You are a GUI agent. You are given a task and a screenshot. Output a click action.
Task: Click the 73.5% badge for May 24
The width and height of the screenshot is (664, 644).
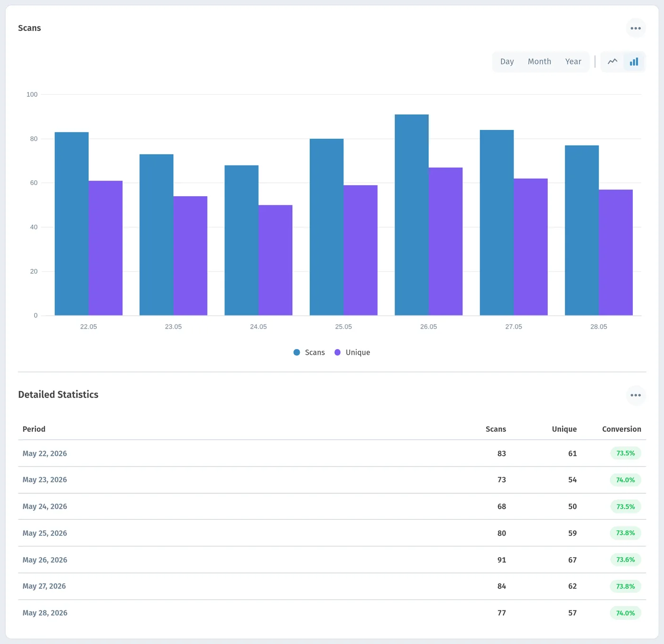point(626,506)
